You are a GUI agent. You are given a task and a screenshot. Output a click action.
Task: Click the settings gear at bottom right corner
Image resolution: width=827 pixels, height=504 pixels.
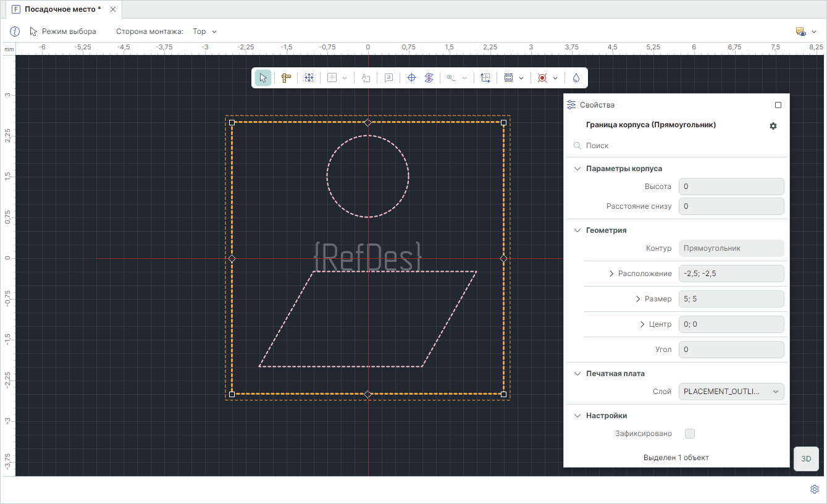pyautogui.click(x=814, y=489)
